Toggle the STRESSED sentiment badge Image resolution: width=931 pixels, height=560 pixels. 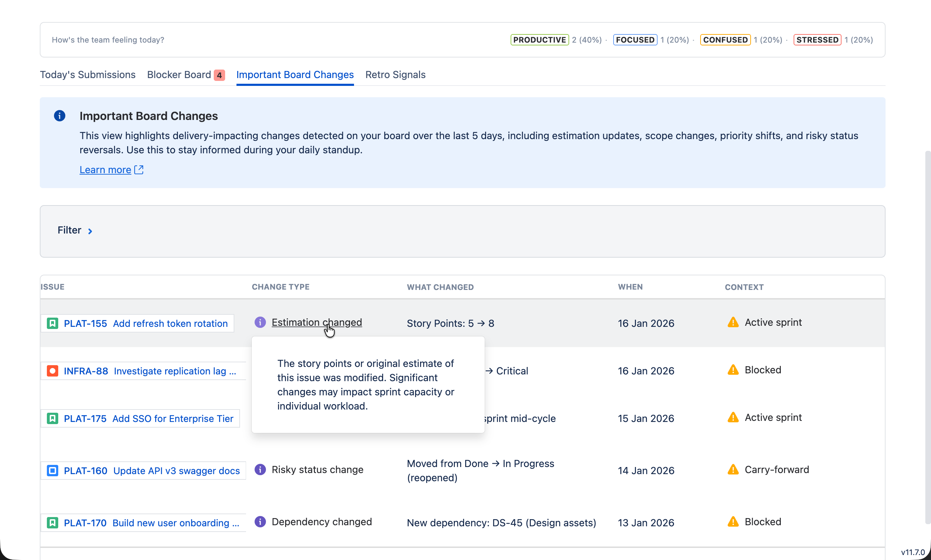pyautogui.click(x=816, y=40)
